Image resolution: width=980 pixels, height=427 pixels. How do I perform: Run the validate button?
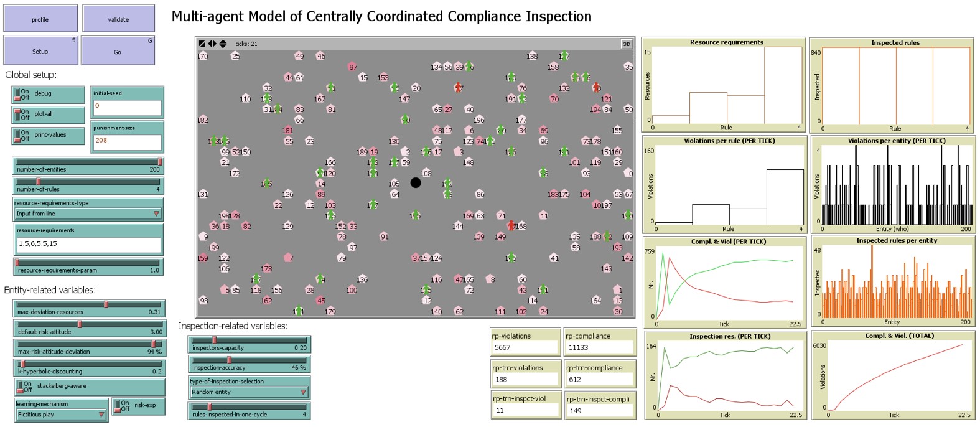tap(118, 19)
